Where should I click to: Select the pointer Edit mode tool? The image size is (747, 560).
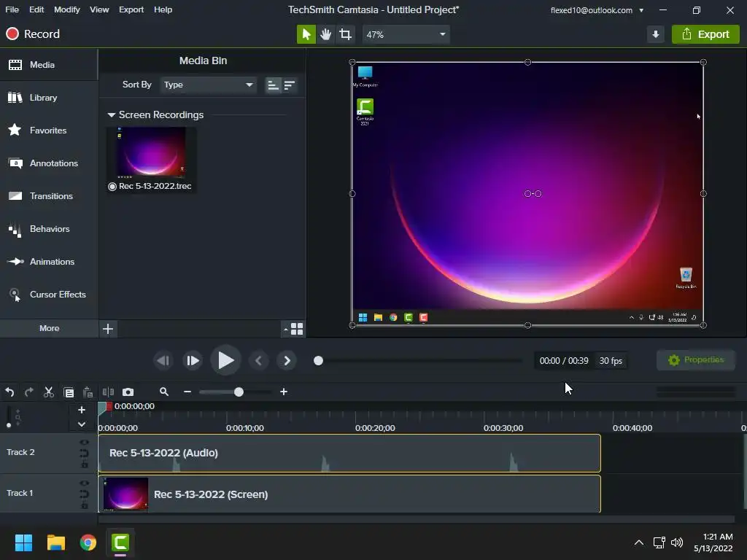coord(306,34)
